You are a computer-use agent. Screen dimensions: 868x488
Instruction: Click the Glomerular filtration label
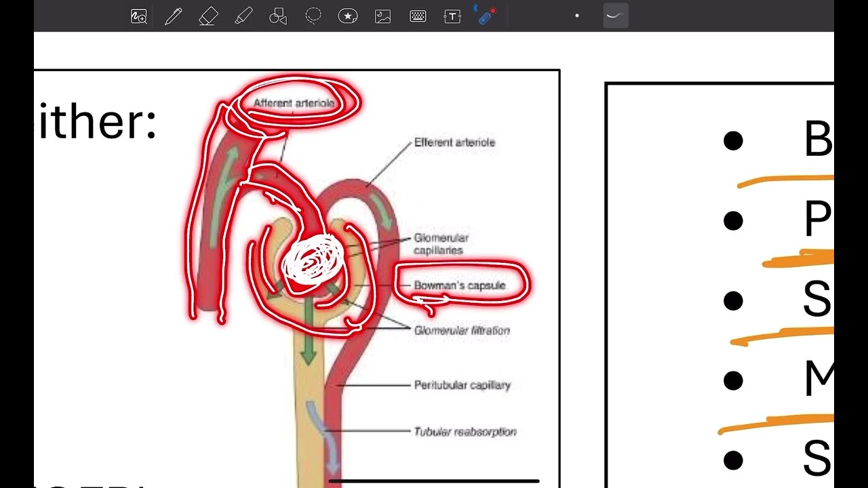(462, 331)
